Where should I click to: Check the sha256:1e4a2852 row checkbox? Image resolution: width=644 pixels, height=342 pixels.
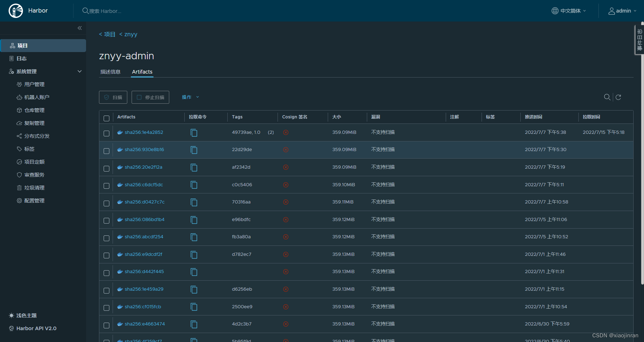[x=106, y=133]
